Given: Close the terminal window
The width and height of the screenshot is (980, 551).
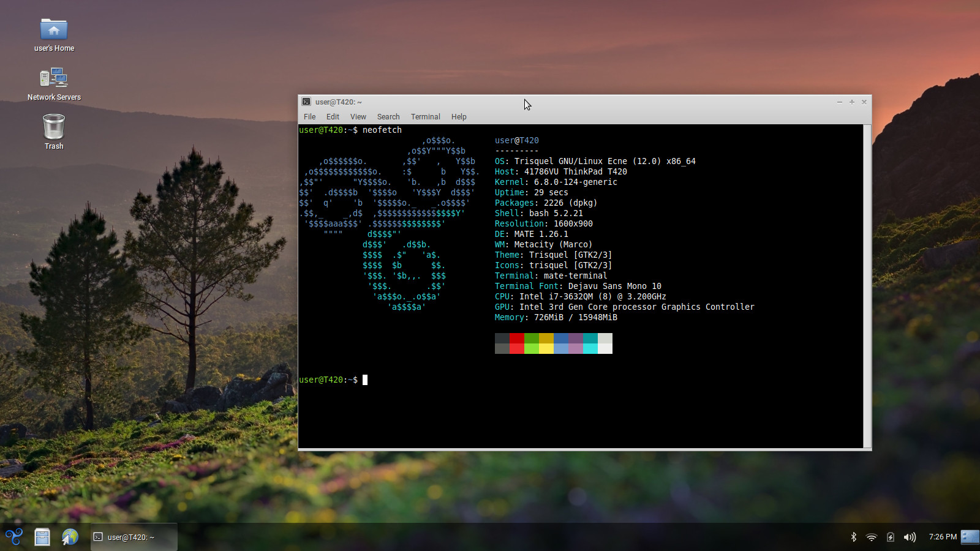Looking at the screenshot, I should coord(864,102).
